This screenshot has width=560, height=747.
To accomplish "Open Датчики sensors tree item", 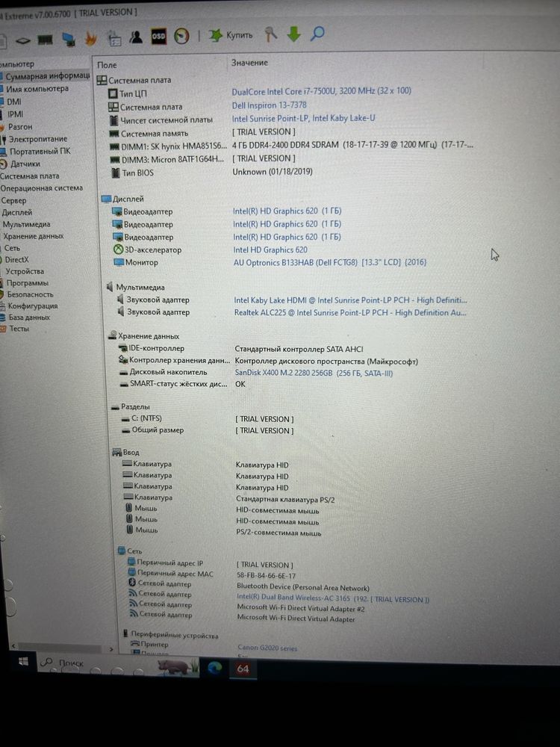I will [x=25, y=164].
